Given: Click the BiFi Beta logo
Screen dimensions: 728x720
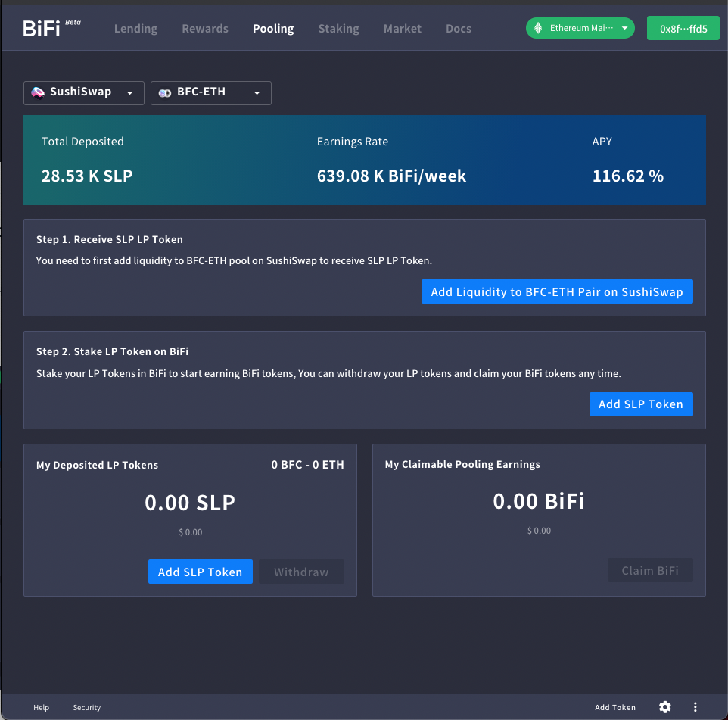Looking at the screenshot, I should [51, 28].
